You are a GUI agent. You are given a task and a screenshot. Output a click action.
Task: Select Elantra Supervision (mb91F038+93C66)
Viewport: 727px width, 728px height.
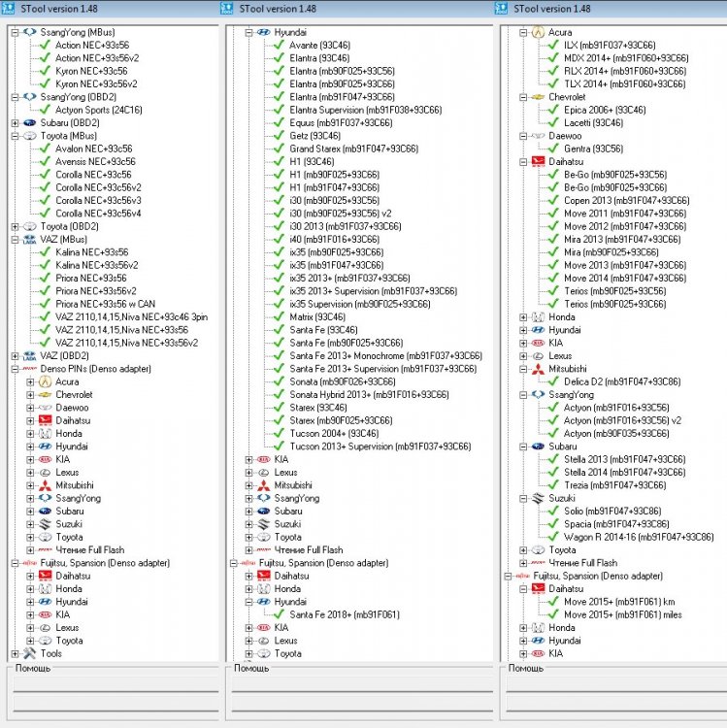[365, 110]
